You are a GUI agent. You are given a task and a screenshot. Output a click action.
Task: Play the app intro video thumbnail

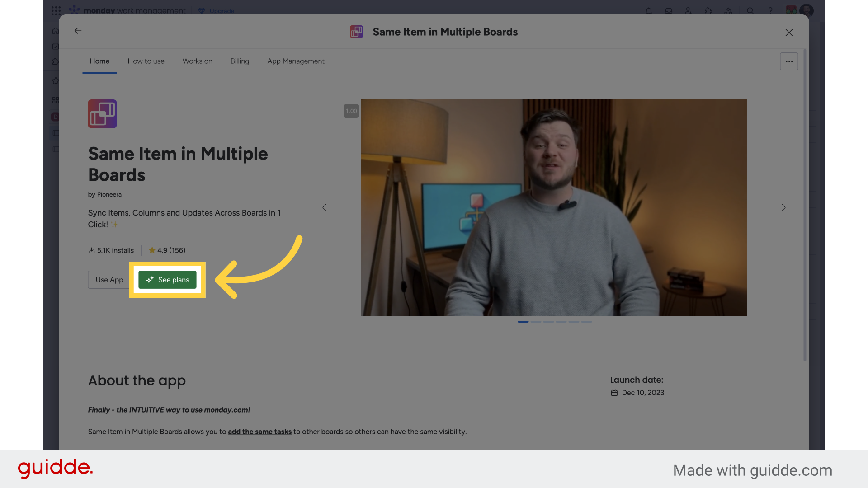pyautogui.click(x=554, y=208)
